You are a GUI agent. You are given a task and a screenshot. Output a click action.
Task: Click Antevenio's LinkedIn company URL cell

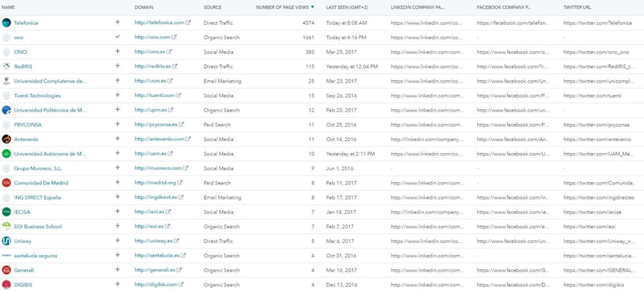pyautogui.click(x=427, y=139)
